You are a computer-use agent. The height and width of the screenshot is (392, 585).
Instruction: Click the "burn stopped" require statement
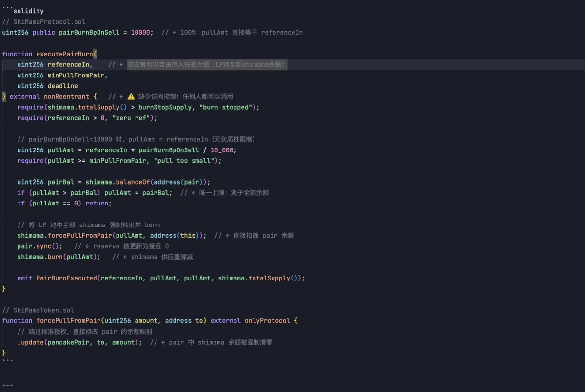click(x=138, y=107)
